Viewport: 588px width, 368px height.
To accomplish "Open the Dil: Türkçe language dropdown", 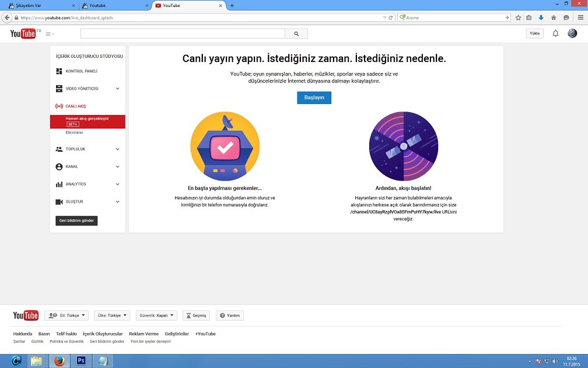I will [x=66, y=315].
